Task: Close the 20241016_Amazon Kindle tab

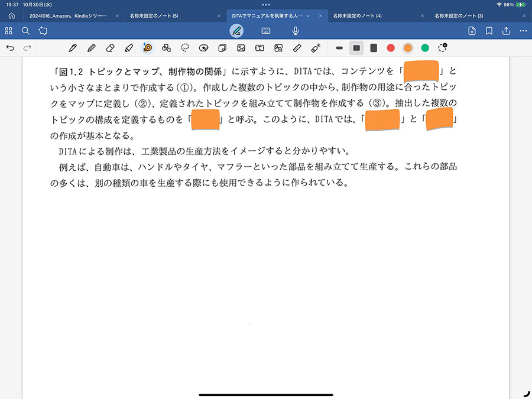Action: tap(118, 16)
